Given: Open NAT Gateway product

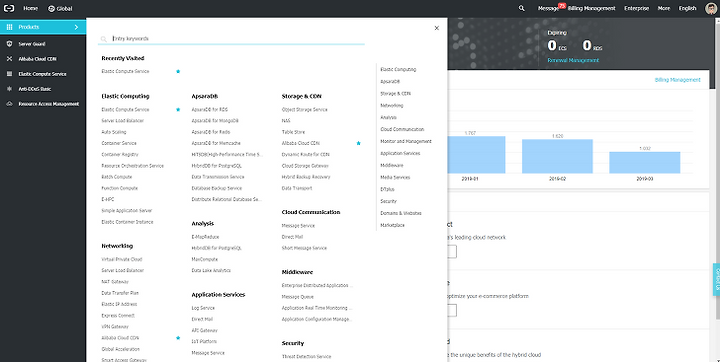Looking at the screenshot, I should 115,282.
